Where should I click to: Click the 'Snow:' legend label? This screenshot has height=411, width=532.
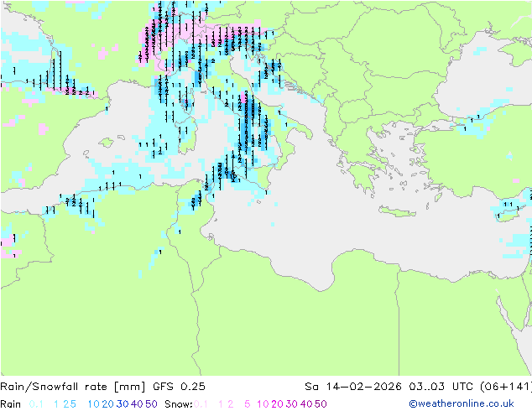[179, 404]
